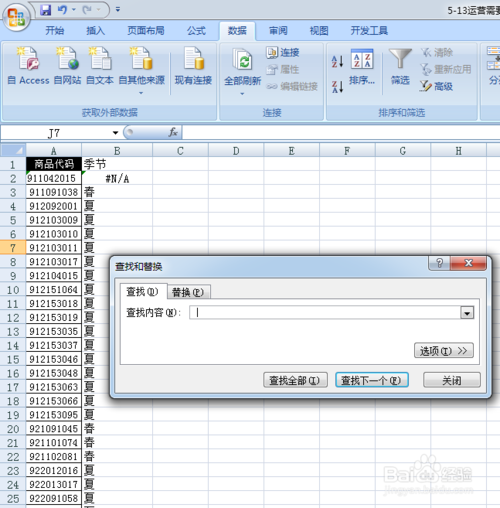Select column A header
500x508 pixels.
click(x=53, y=151)
